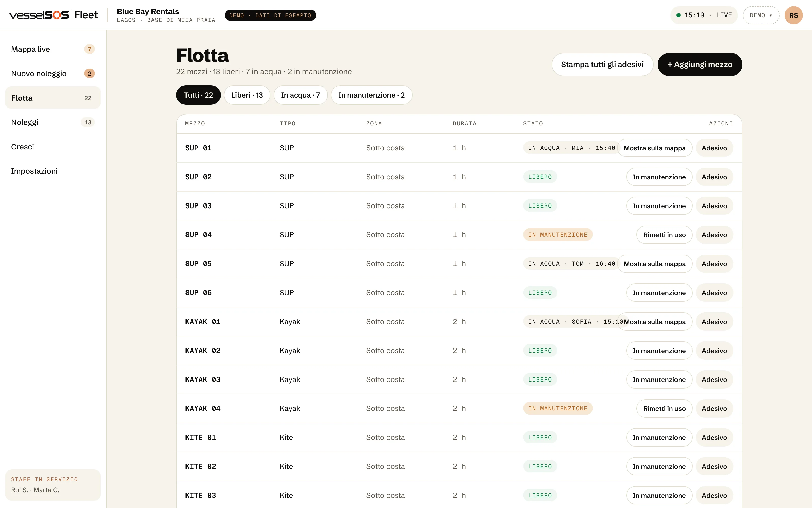Set KAYAK 03 In manutenzione
The image size is (812, 508).
pyautogui.click(x=659, y=380)
